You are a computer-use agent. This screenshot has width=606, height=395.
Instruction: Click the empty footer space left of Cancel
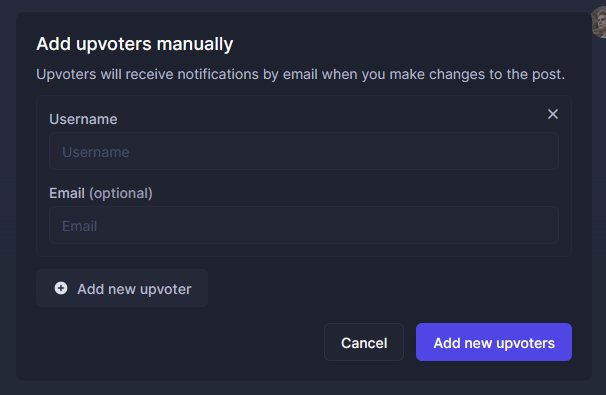pos(180,342)
